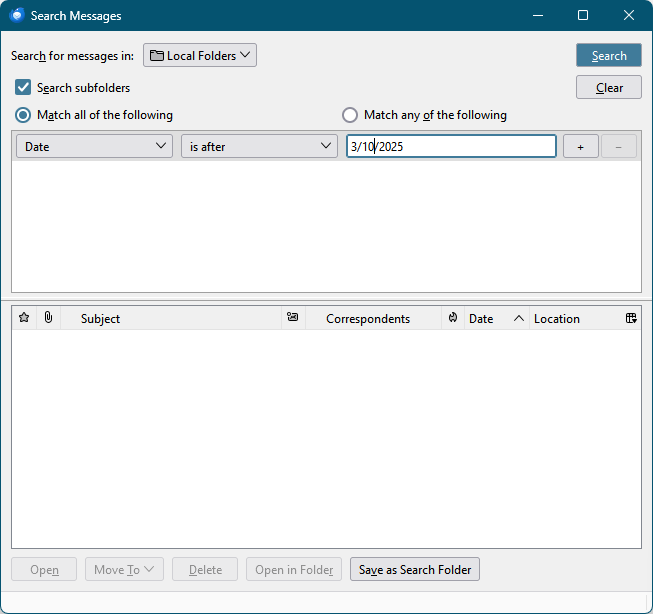Screen dimensions: 653x614
Task: Click the star (starred) column icon
Action: click(x=24, y=318)
